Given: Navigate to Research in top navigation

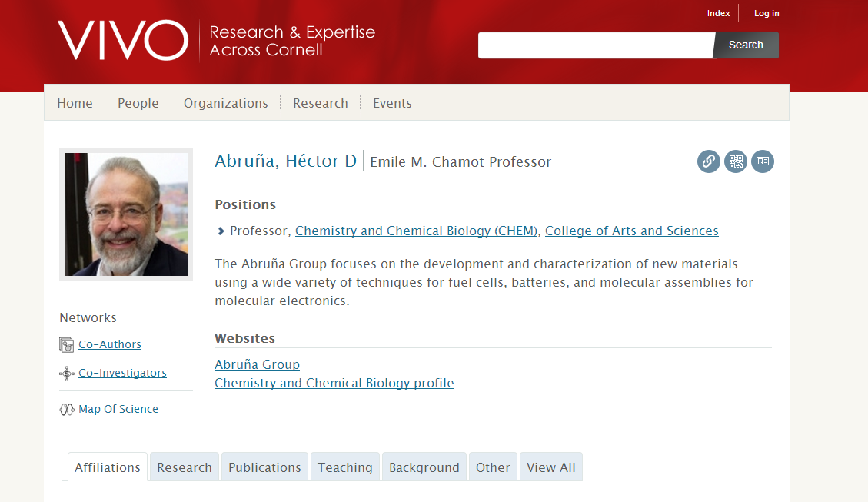Looking at the screenshot, I should pos(321,103).
